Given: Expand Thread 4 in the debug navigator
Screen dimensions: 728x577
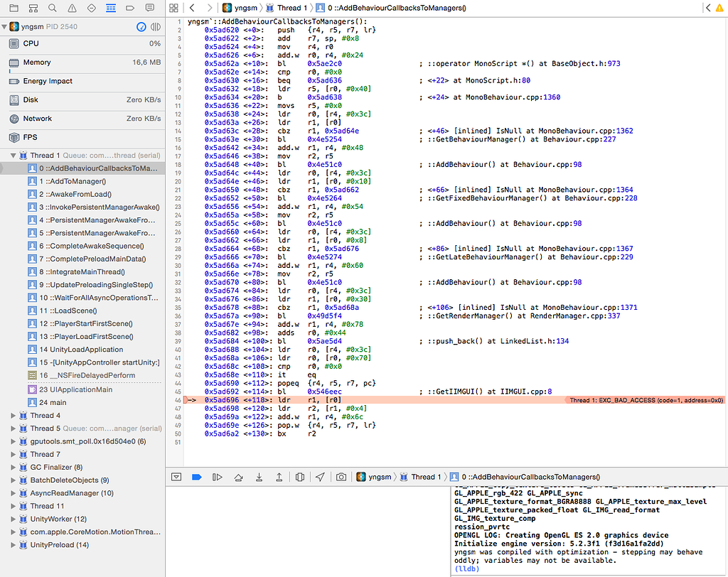Looking at the screenshot, I should (x=14, y=416).
